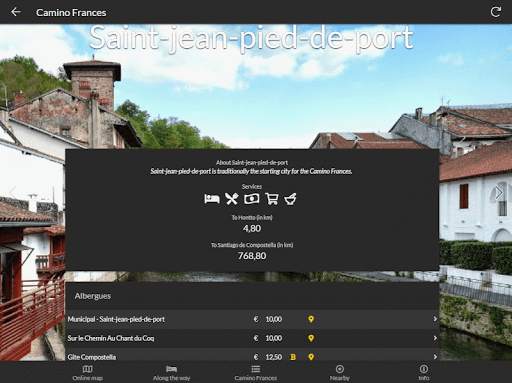
Task: Show Gite Compostella map pin
Action: [x=311, y=357]
